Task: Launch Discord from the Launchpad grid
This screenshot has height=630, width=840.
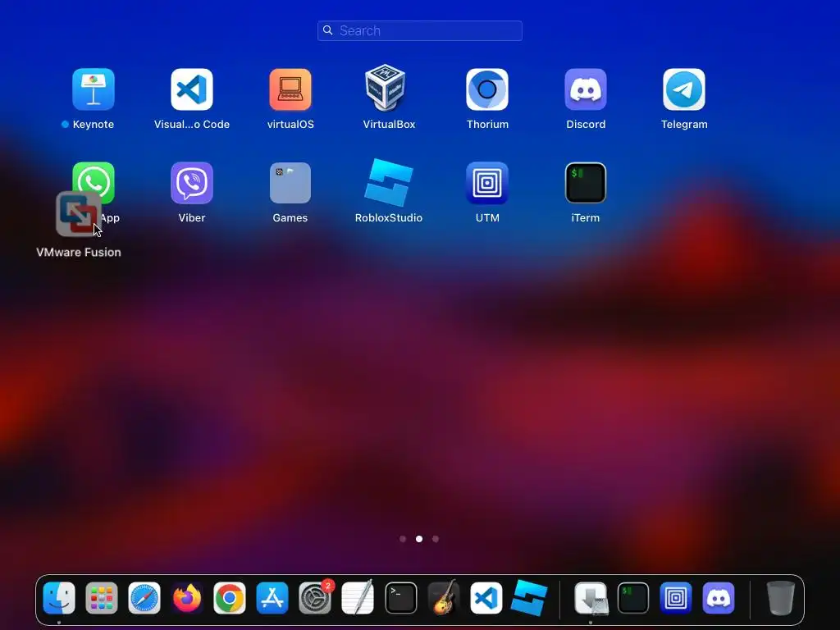Action: (586, 89)
